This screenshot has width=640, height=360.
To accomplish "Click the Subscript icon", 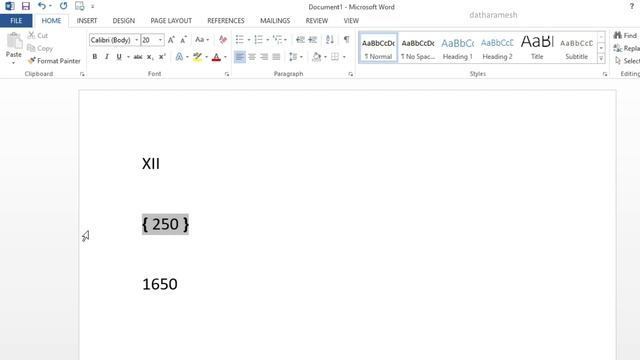I will point(150,57).
